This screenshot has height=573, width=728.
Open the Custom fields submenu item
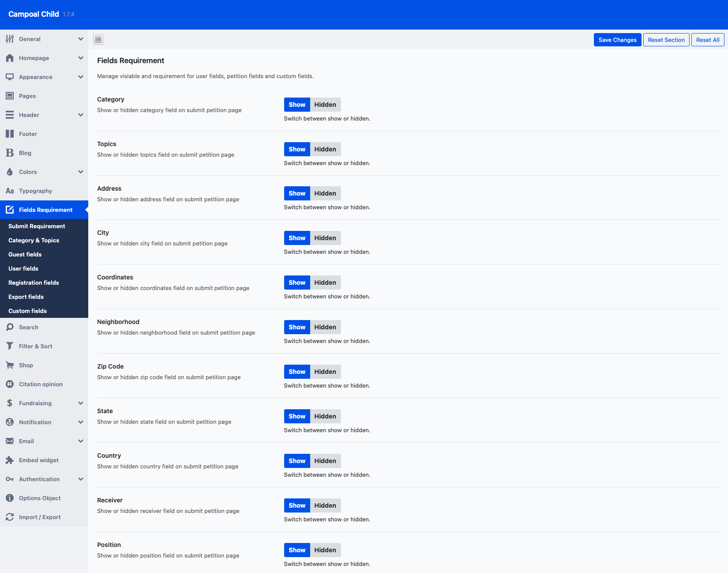click(x=27, y=311)
